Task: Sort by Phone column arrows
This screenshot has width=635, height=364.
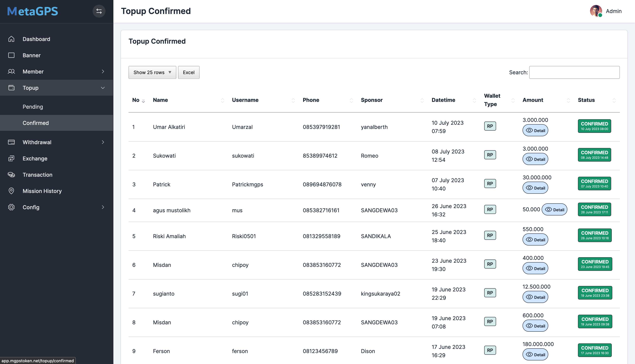Action: pyautogui.click(x=351, y=100)
